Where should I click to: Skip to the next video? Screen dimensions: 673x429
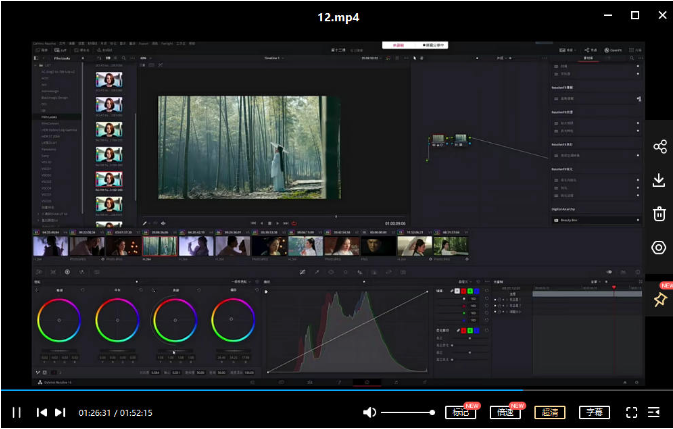tap(60, 413)
